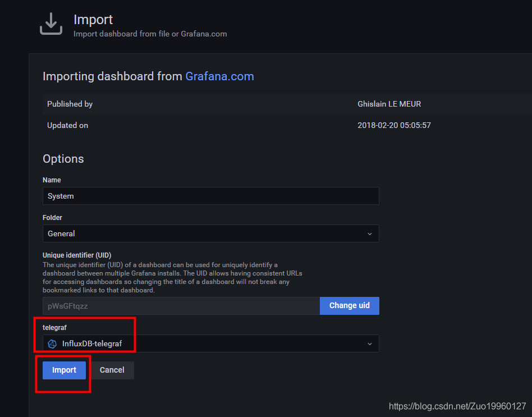Click the Import page title
The height and width of the screenshot is (417, 532).
pyautogui.click(x=93, y=20)
